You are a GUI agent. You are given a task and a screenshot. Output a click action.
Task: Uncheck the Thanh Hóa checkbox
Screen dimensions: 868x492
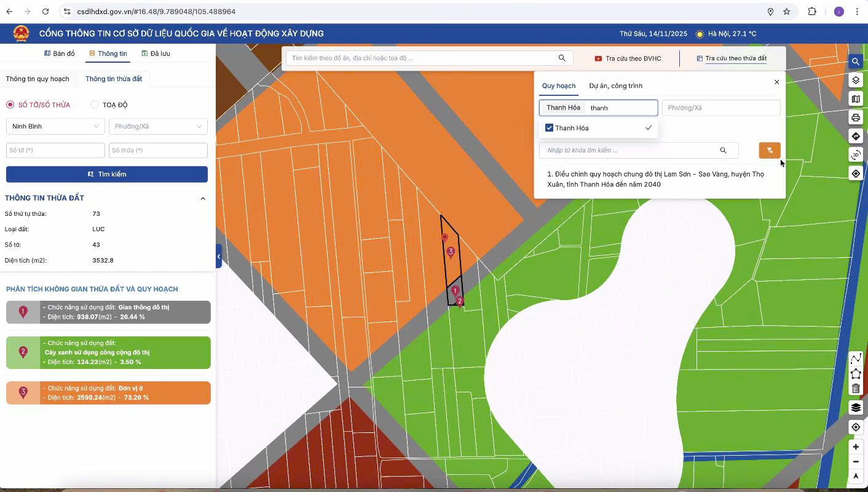tap(550, 128)
